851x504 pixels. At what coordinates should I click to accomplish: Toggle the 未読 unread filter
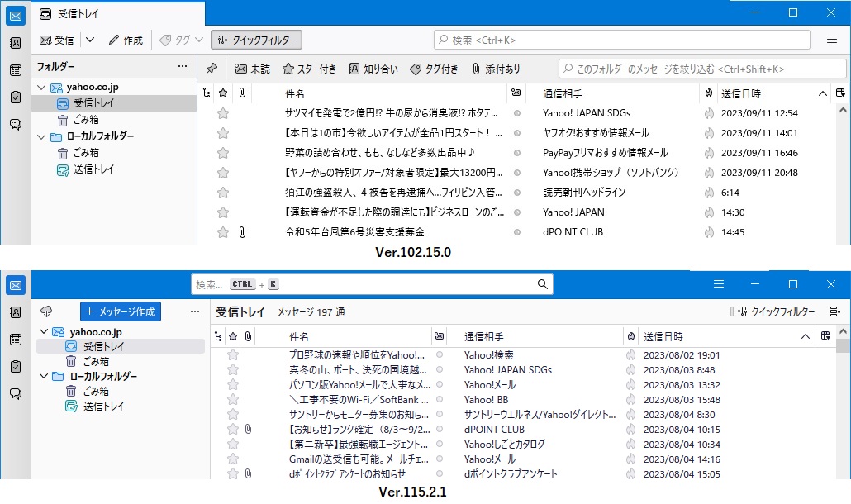252,69
